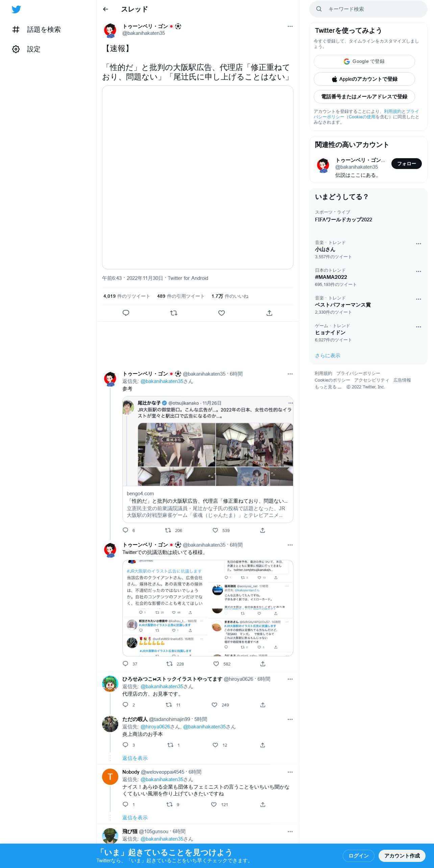Like the tweet with 582 likes
Viewport: 434px width, 868px height.
click(216, 664)
